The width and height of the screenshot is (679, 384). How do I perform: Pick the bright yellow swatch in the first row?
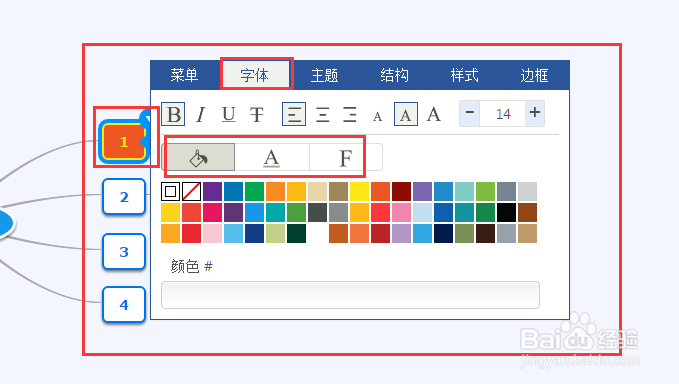pyautogui.click(x=359, y=191)
